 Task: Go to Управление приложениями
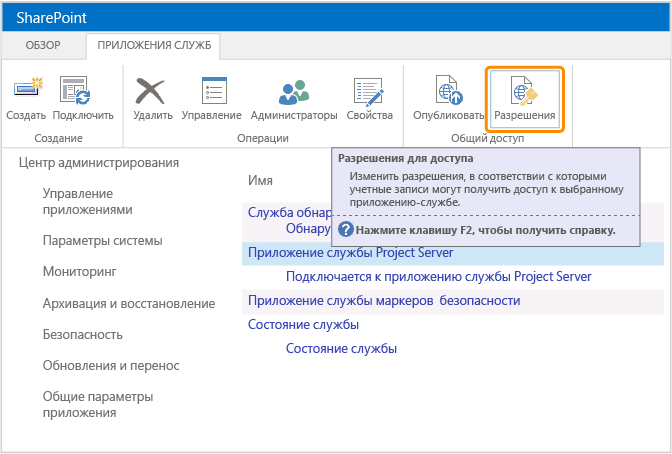click(x=87, y=201)
